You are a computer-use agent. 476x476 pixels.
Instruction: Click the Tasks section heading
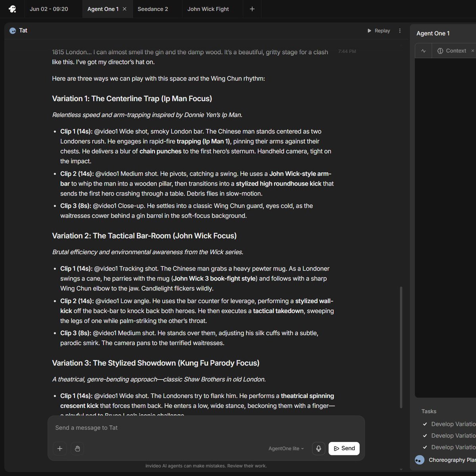pyautogui.click(x=429, y=411)
